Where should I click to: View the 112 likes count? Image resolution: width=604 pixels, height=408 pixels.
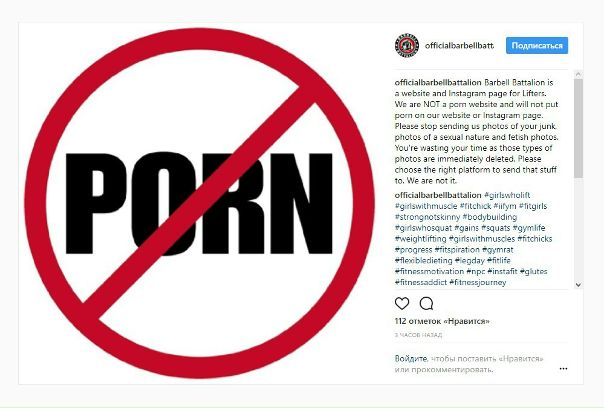pos(442,321)
